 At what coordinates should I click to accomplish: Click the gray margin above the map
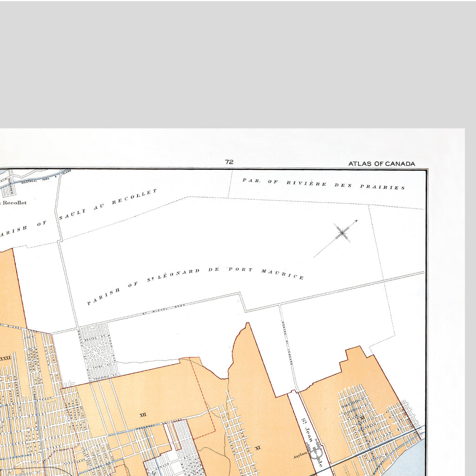[x=238, y=64]
